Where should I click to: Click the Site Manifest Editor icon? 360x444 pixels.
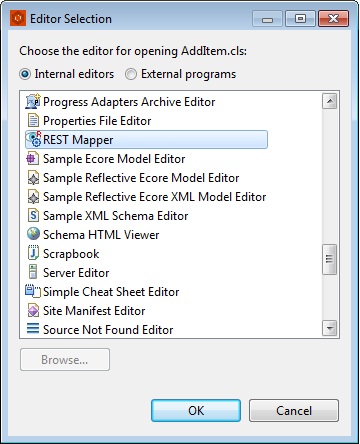coord(33,310)
